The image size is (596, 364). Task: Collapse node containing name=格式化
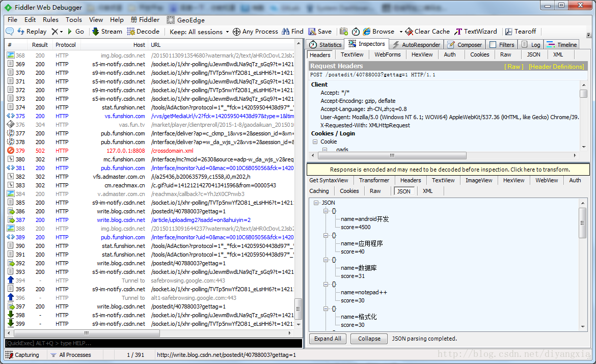[x=326, y=309]
